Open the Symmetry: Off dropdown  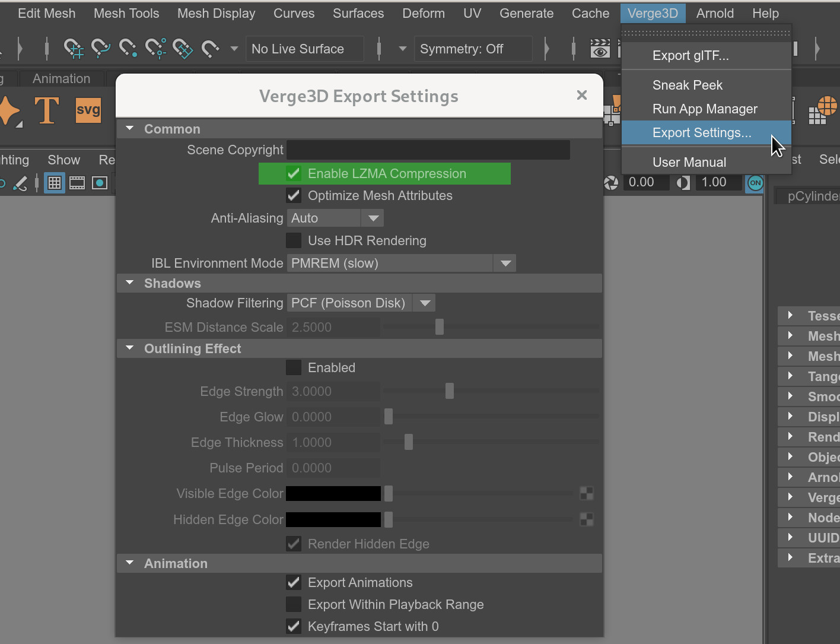[473, 49]
